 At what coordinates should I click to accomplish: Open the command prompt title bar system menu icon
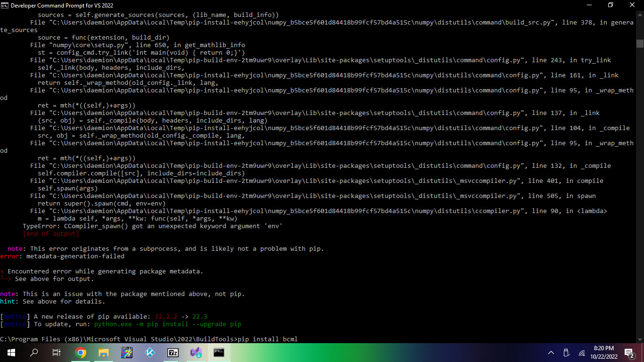point(5,5)
